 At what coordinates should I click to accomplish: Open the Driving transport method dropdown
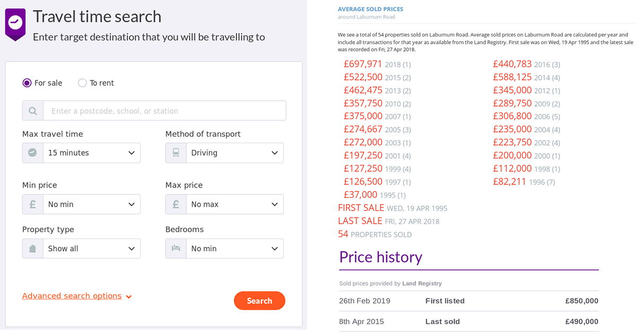[235, 153]
